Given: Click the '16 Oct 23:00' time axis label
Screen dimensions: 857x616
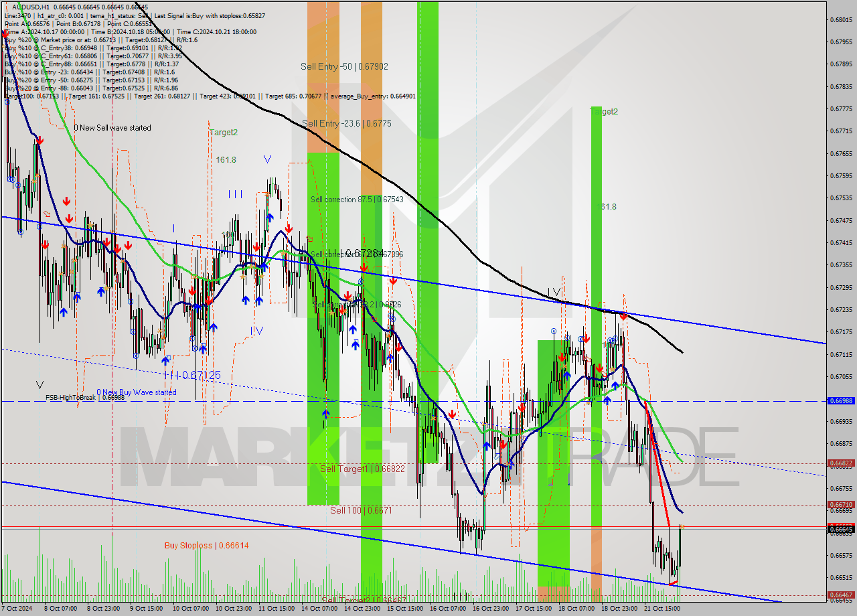Looking at the screenshot, I should tap(490, 609).
